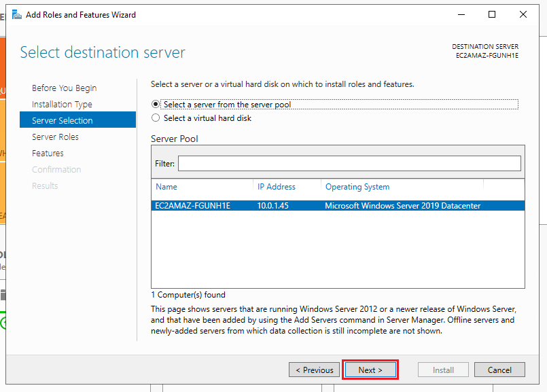The height and width of the screenshot is (392, 547).
Task: Maximize the wizard window
Action: tap(492, 15)
